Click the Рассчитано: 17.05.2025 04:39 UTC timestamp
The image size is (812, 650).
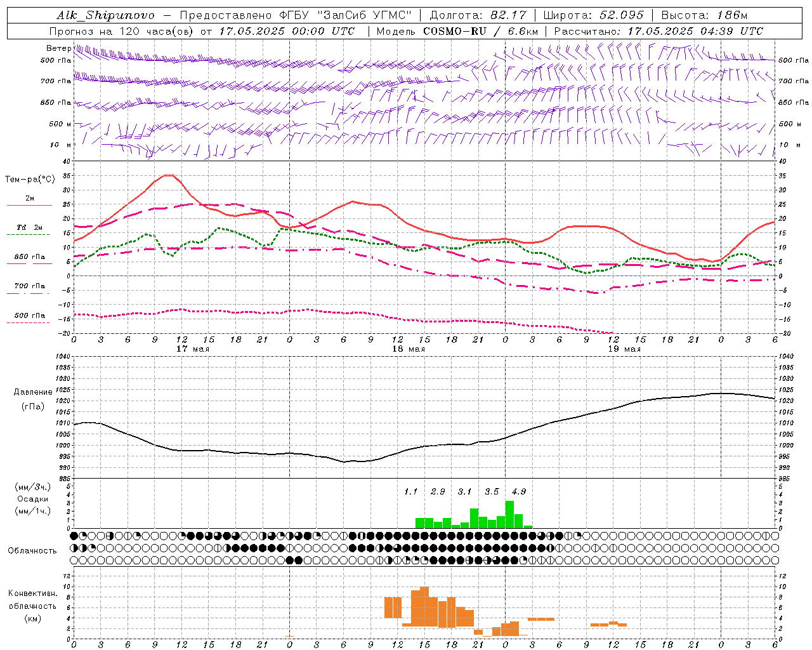[658, 31]
